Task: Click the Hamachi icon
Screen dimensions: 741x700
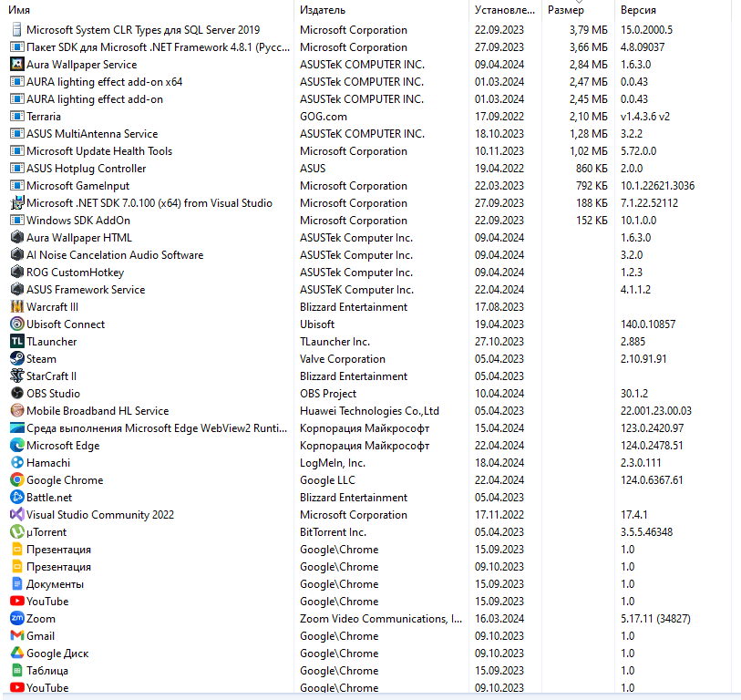Action: pos(15,463)
